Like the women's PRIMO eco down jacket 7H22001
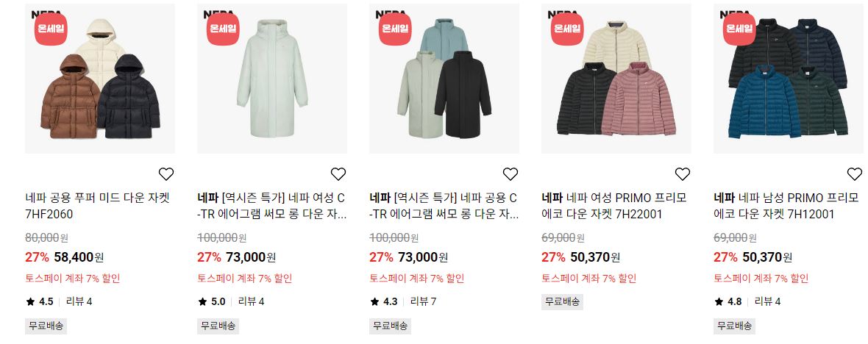Image resolution: width=868 pixels, height=344 pixels. 683,174
